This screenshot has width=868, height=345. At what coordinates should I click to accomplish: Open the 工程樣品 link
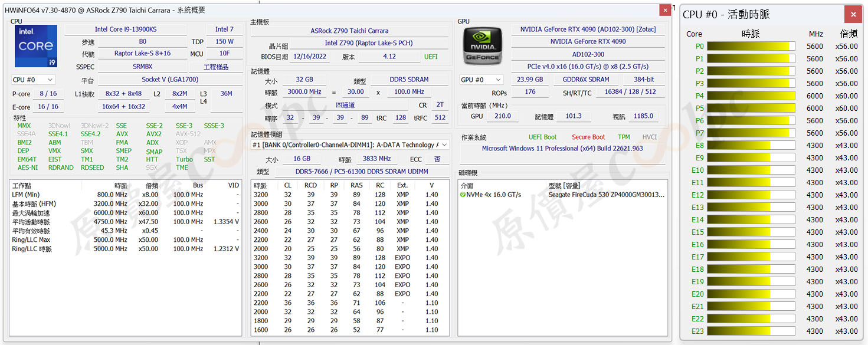216,67
